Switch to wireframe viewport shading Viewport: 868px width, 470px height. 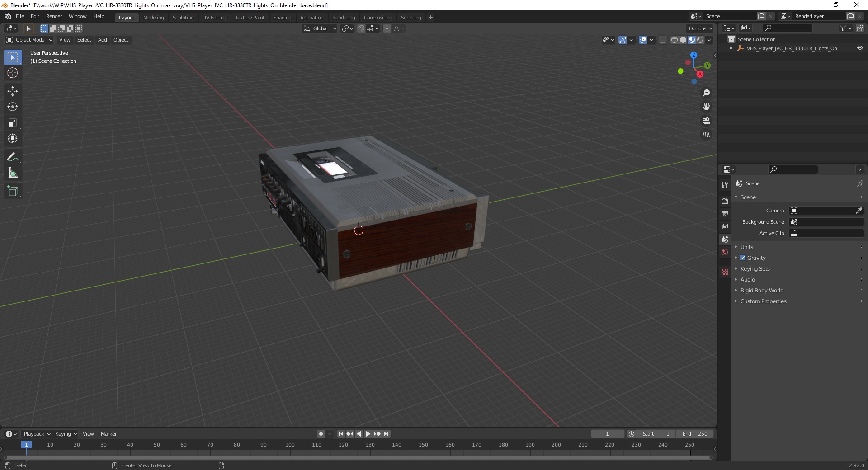pyautogui.click(x=675, y=40)
